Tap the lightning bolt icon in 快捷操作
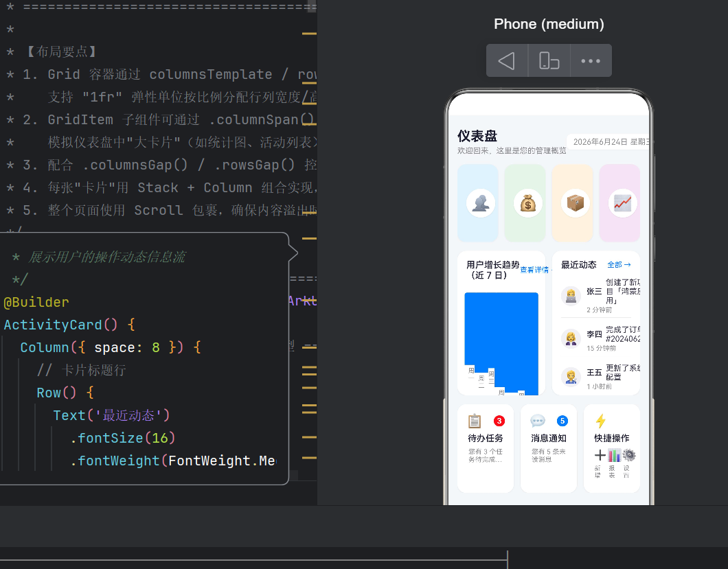 click(x=601, y=421)
